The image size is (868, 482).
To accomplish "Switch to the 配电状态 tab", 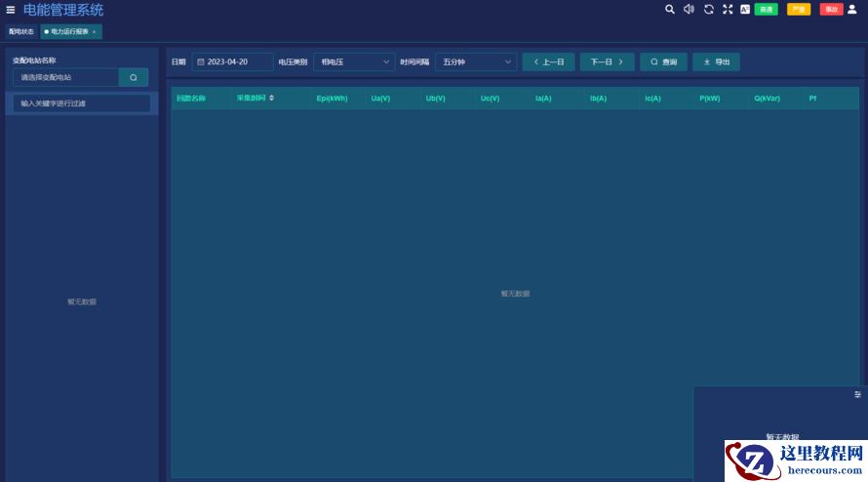I will tap(21, 31).
